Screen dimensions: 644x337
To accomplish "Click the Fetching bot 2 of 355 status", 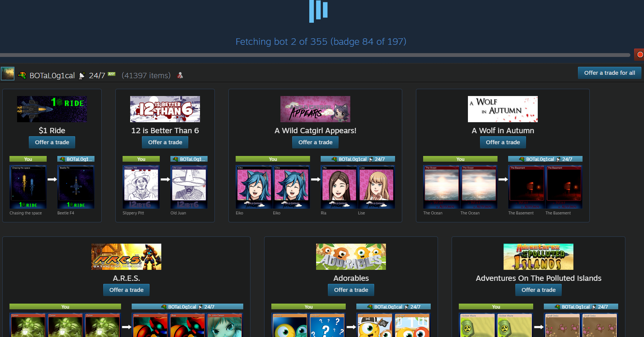I will pos(321,41).
